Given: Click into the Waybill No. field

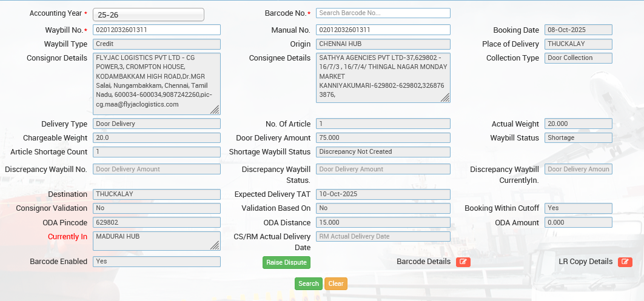Looking at the screenshot, I should [156, 30].
